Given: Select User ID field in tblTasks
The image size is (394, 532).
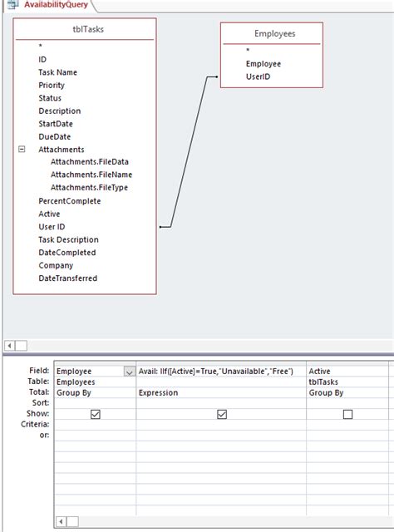Looking at the screenshot, I should pyautogui.click(x=52, y=227).
